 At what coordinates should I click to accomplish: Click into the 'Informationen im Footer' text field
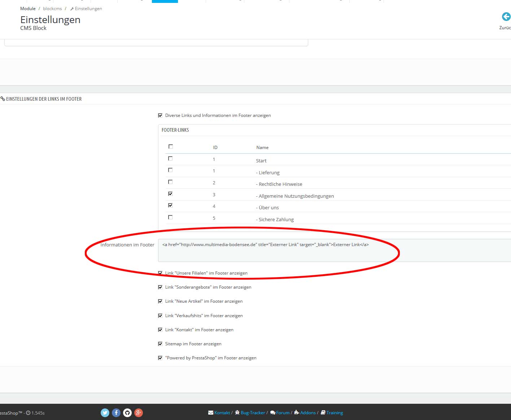335,250
